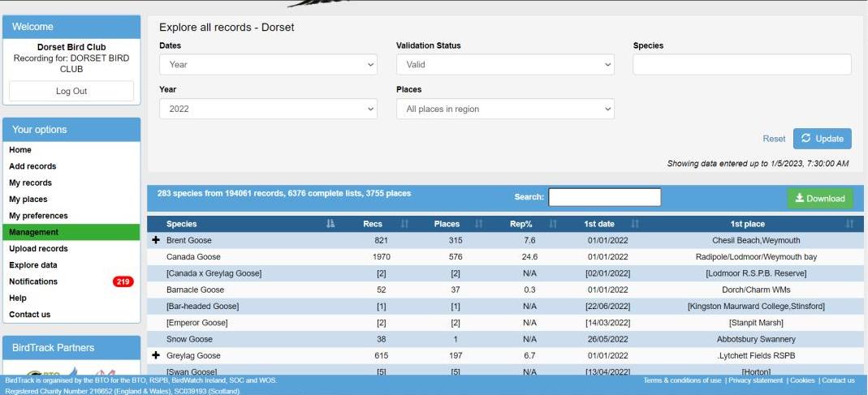Open Notifications menu item
Screen dimensions: 868x395
[x=33, y=281]
